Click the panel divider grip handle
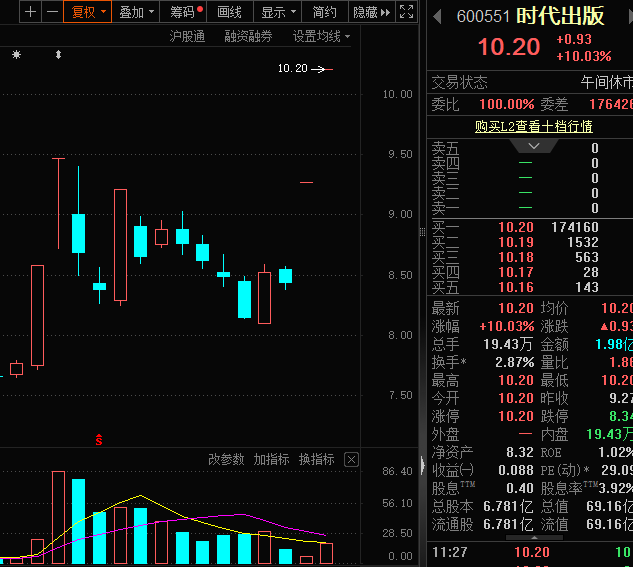Viewport: 633px width, 567px height. 422,232
